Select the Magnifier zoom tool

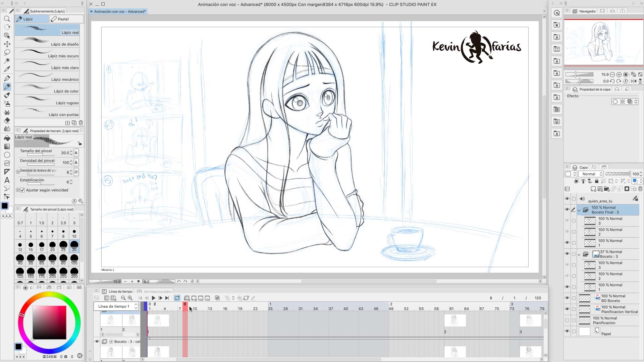coord(7,19)
